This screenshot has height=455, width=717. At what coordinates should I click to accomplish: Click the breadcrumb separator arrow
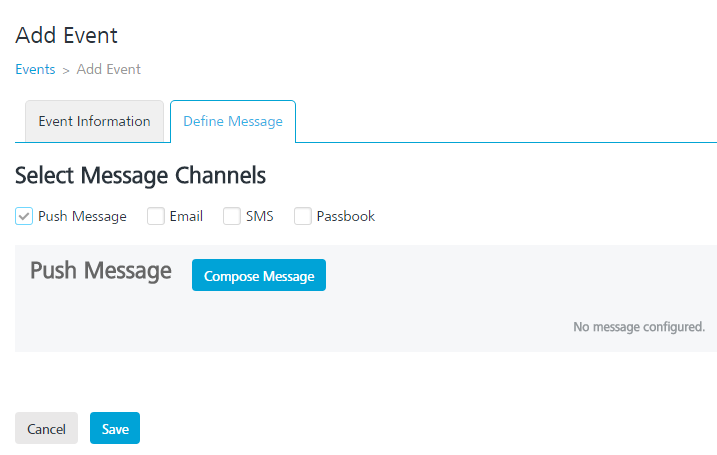click(66, 70)
